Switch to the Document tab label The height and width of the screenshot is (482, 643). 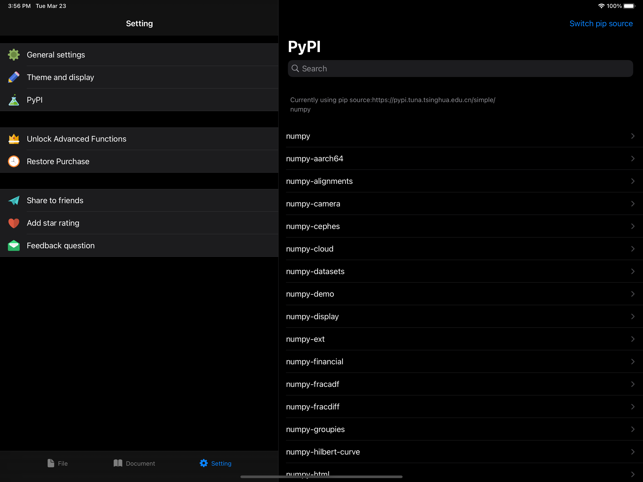point(140,464)
